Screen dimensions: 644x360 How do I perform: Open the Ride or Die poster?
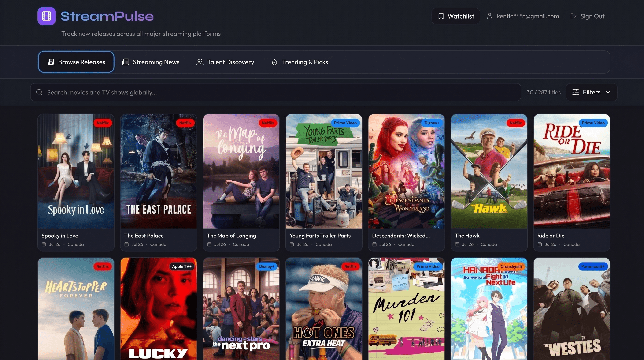(x=572, y=171)
